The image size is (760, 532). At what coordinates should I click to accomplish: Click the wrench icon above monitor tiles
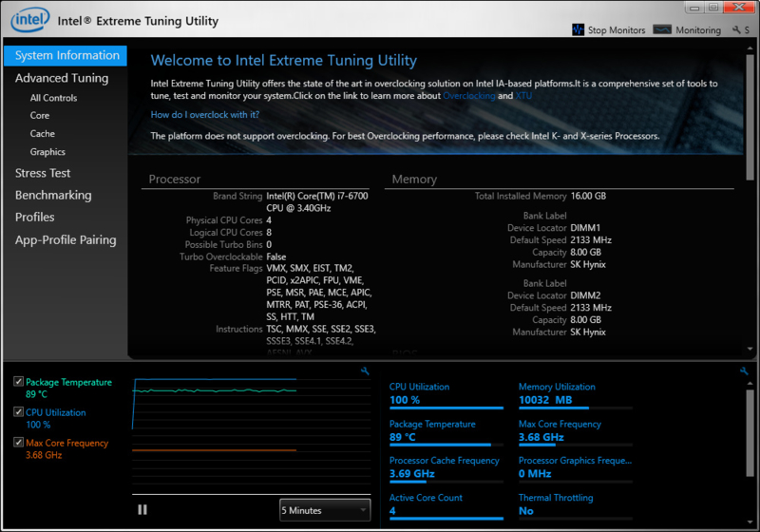click(744, 371)
